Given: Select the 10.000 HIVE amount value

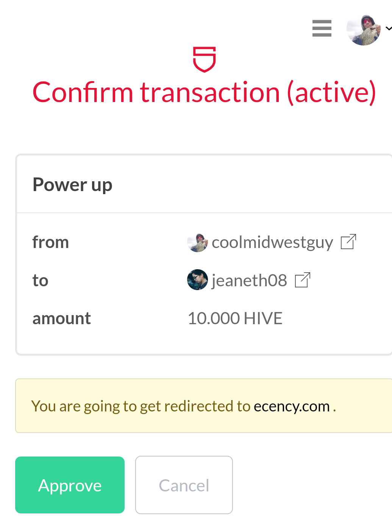Looking at the screenshot, I should pos(235,319).
